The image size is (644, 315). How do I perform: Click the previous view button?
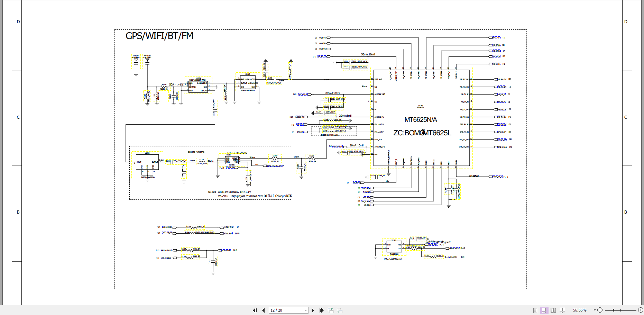331,310
